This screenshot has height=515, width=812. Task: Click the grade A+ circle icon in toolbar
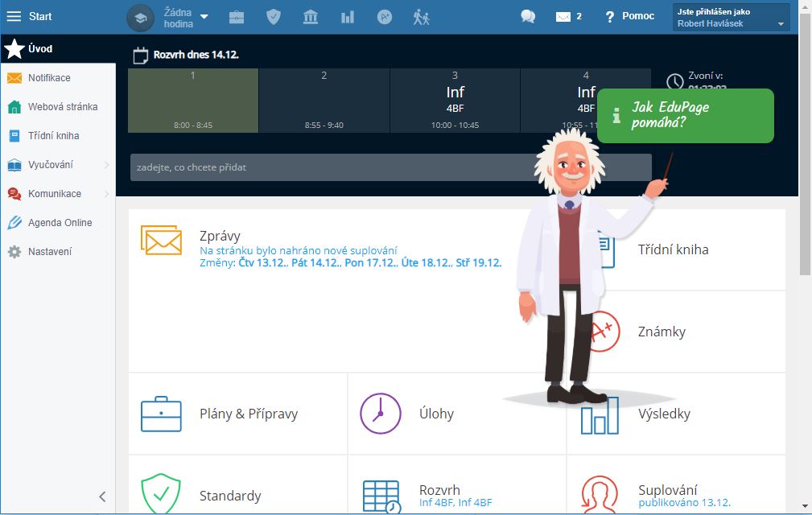[385, 17]
